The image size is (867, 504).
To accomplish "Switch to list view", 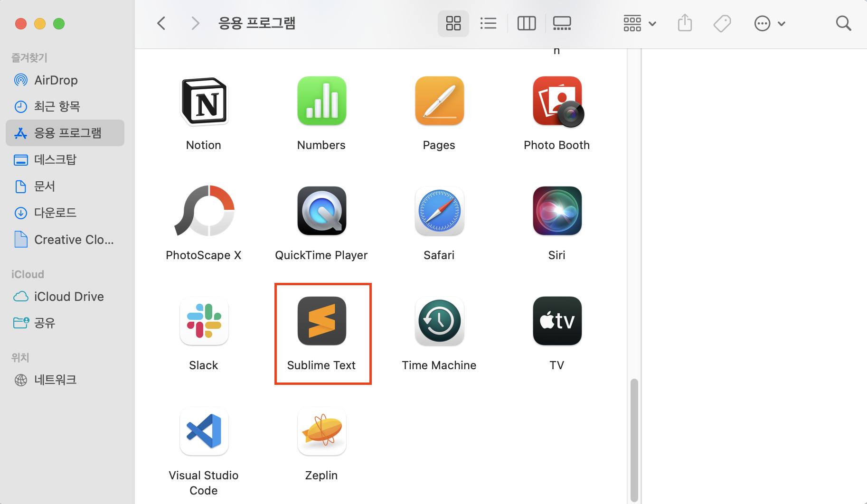I will [488, 23].
